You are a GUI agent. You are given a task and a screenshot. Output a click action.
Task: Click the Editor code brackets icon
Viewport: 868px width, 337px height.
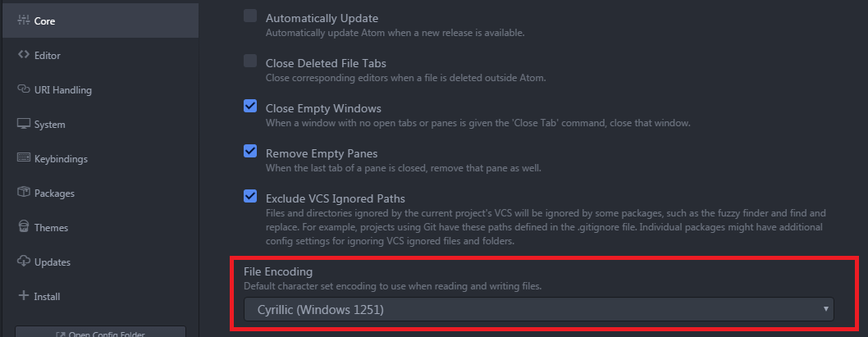tap(23, 55)
